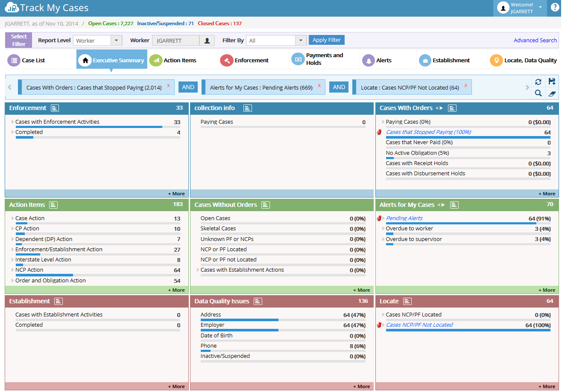Click + More in the Action Items panel
Viewport: 562px width, 392px height.
[x=176, y=290]
